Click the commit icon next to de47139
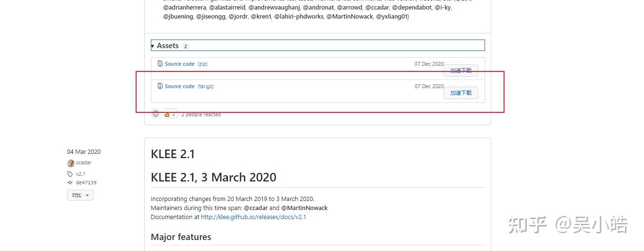This screenshot has width=644, height=251. coord(70,182)
